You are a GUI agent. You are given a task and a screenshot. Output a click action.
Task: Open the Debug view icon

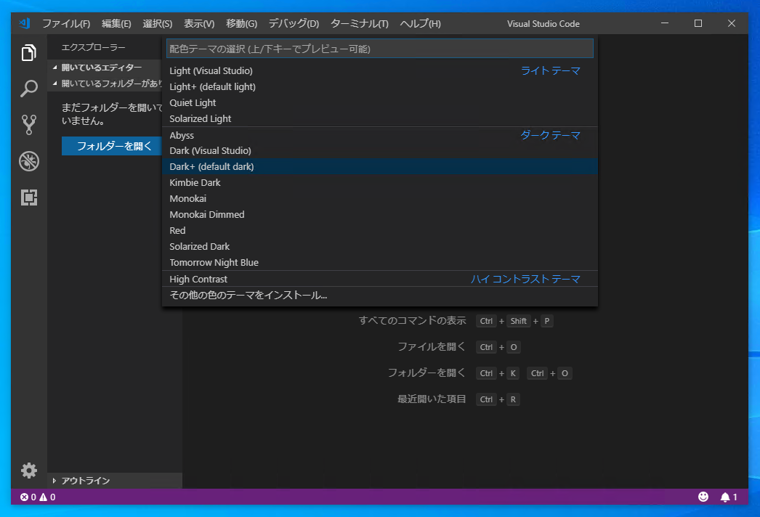point(29,161)
